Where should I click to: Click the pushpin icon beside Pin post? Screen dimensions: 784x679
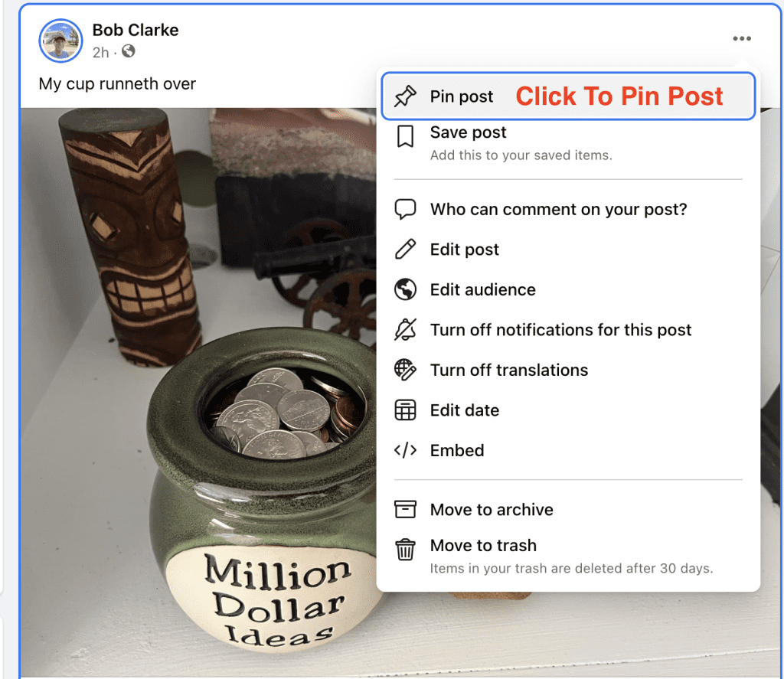pos(405,96)
